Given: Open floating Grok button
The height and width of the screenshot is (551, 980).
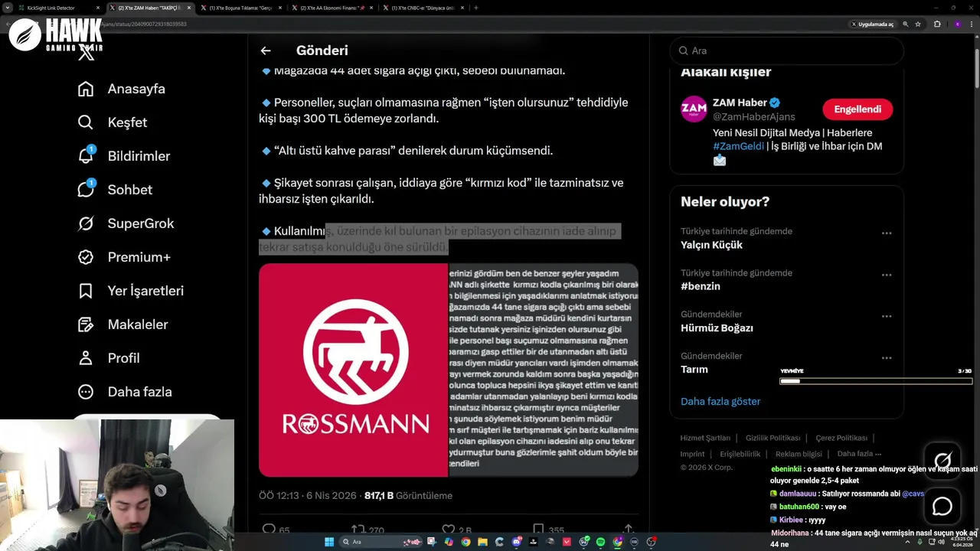Looking at the screenshot, I should pyautogui.click(x=942, y=461).
